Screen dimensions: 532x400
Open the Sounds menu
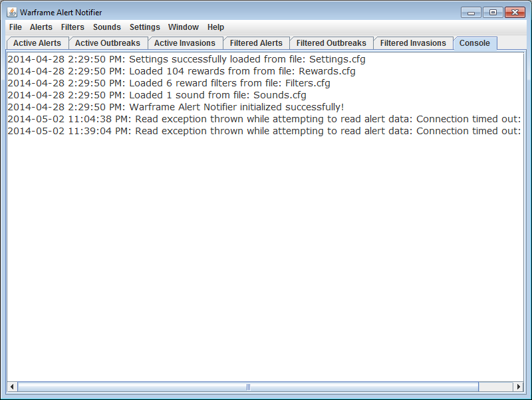[106, 27]
